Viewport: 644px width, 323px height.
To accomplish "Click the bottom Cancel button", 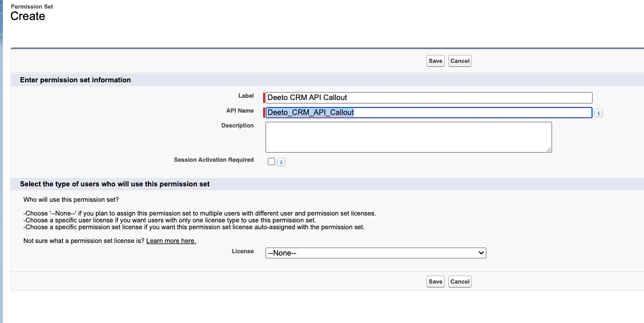I will click(x=460, y=281).
